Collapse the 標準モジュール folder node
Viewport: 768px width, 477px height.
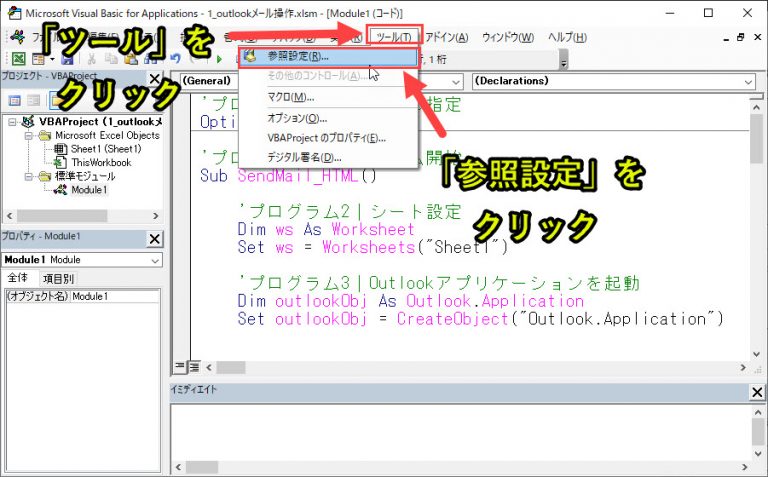pos(29,176)
